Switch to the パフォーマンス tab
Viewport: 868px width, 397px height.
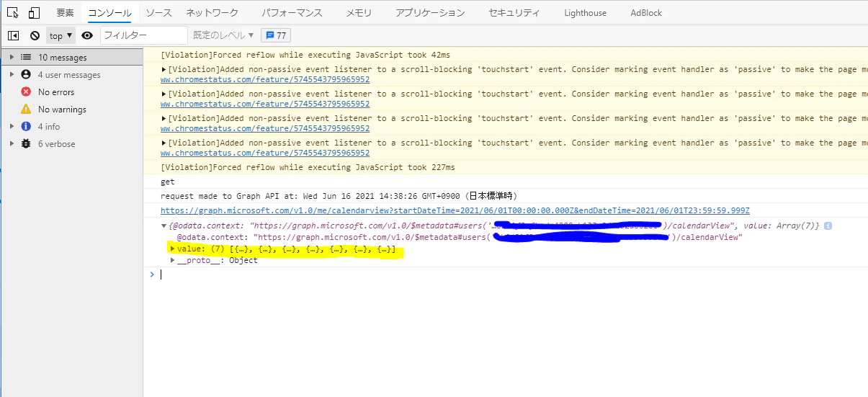pos(292,13)
